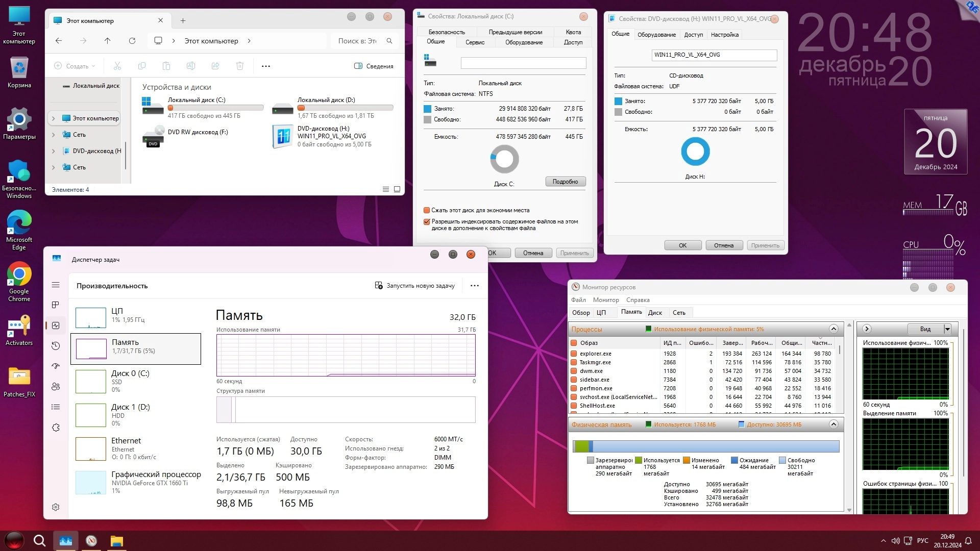This screenshot has height=551, width=980.
Task: Click Запустить новую задачу button
Action: pyautogui.click(x=414, y=286)
